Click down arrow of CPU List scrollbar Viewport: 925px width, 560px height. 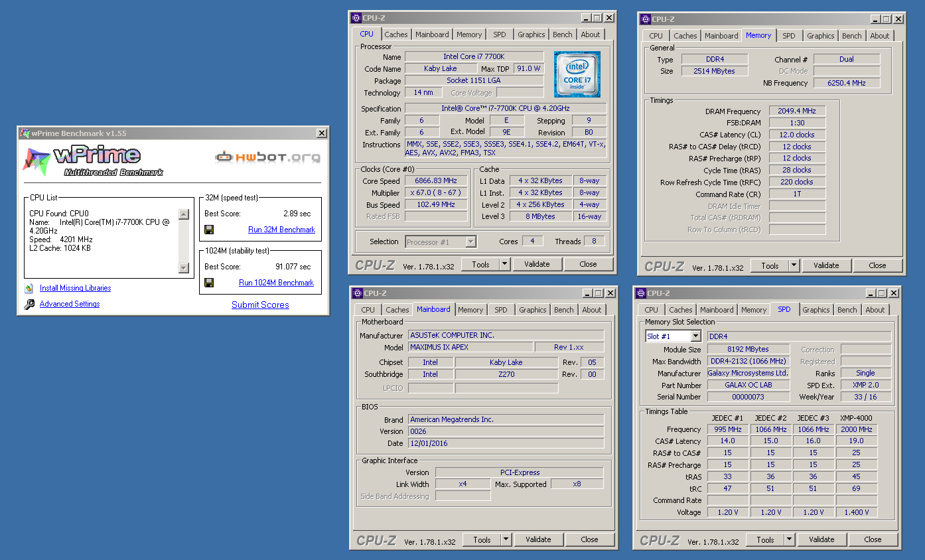184,268
